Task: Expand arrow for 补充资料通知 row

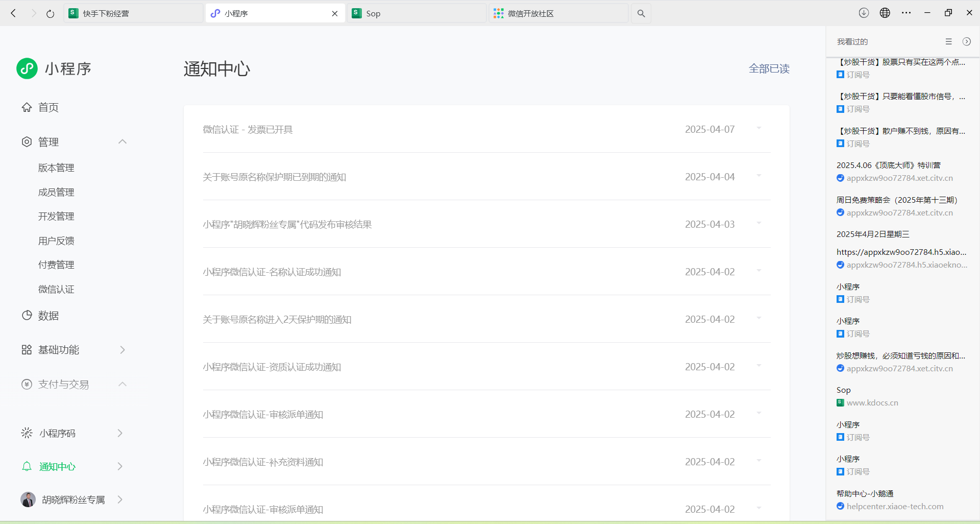Action: tap(759, 461)
